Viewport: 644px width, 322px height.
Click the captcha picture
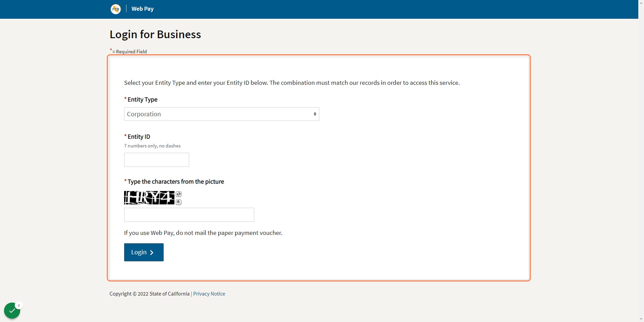(x=149, y=198)
